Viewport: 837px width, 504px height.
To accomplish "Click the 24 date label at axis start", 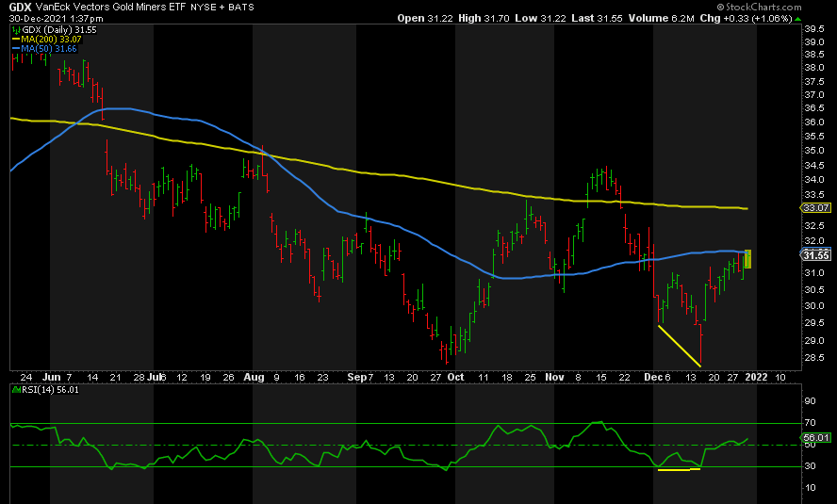I will pyautogui.click(x=25, y=377).
